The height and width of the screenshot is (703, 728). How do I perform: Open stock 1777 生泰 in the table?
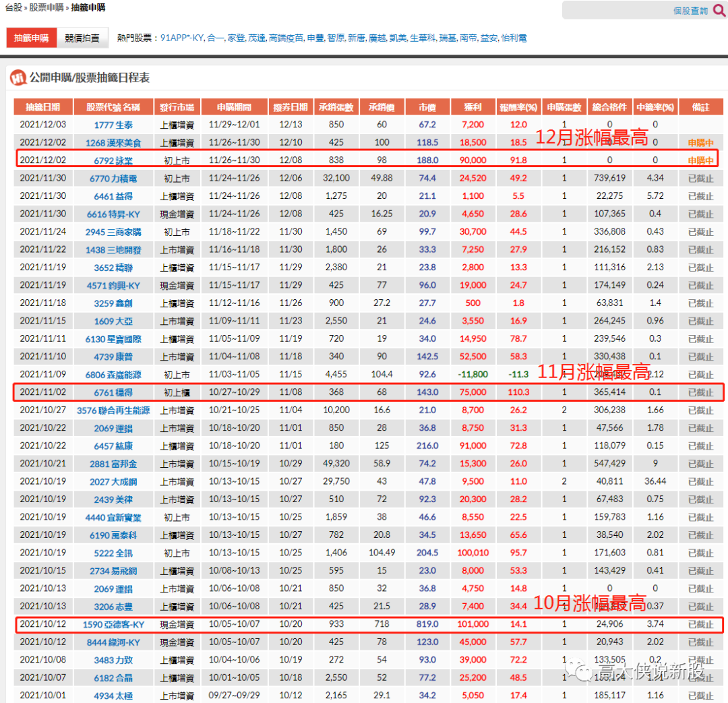click(x=113, y=125)
